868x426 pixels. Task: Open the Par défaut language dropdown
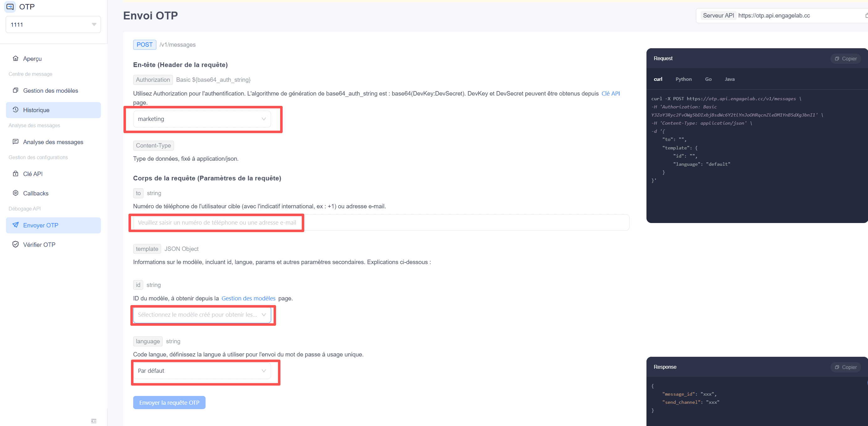[202, 371]
